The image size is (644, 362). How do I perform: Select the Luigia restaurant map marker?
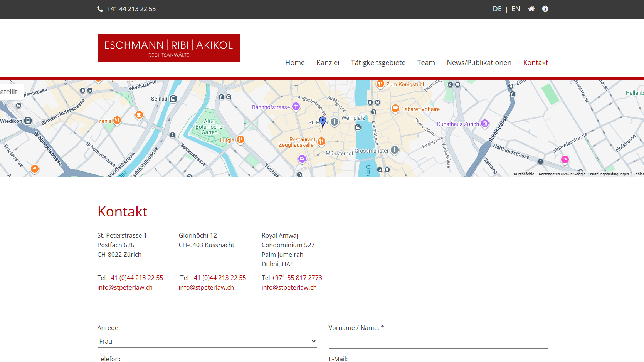click(240, 140)
